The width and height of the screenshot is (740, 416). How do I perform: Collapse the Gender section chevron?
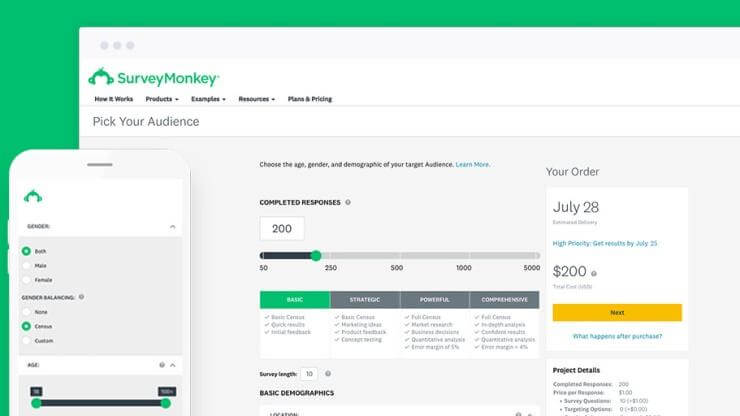coord(173,227)
